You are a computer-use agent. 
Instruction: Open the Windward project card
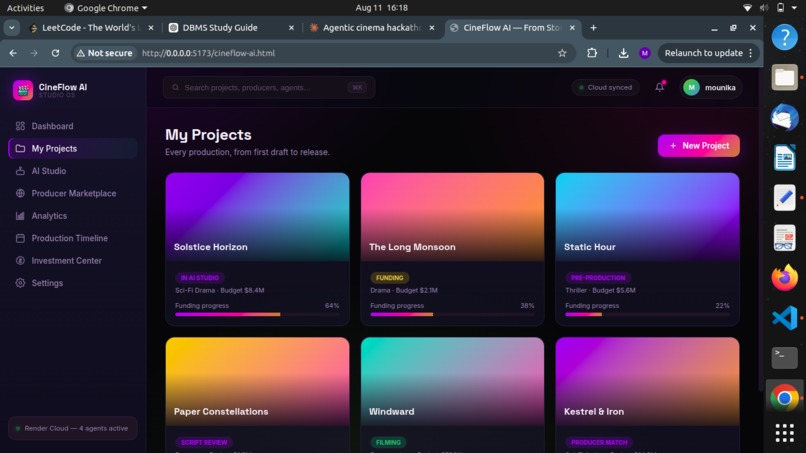pyautogui.click(x=452, y=395)
